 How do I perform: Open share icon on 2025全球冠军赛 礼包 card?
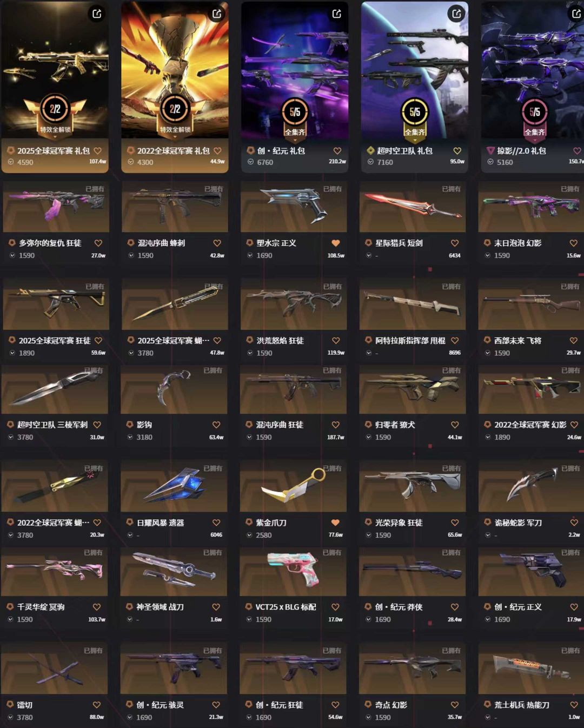click(97, 14)
